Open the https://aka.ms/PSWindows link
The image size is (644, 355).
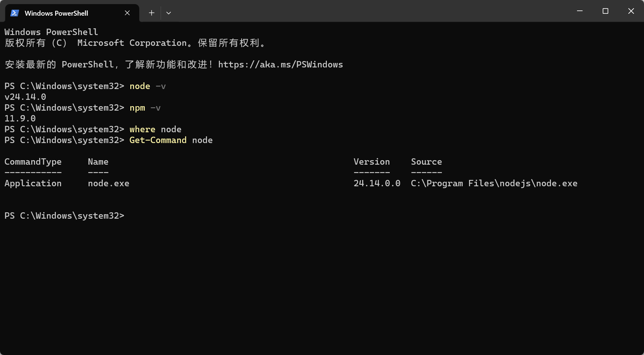tap(280, 64)
